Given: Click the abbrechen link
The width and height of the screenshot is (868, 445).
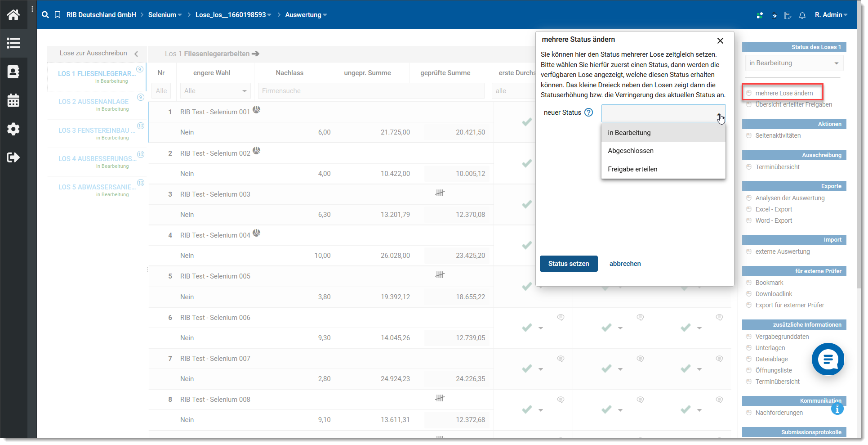Looking at the screenshot, I should tap(625, 264).
